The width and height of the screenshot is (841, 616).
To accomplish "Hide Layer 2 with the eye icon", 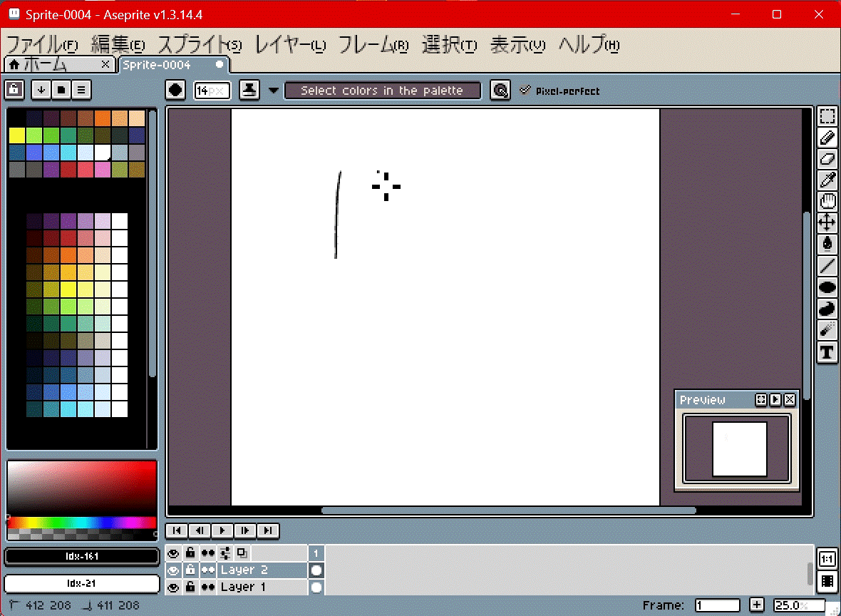I will pyautogui.click(x=172, y=570).
